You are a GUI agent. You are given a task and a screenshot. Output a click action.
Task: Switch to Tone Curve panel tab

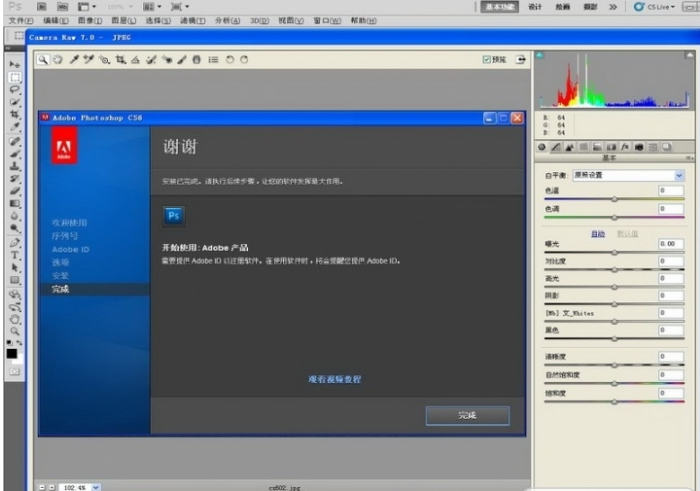556,147
